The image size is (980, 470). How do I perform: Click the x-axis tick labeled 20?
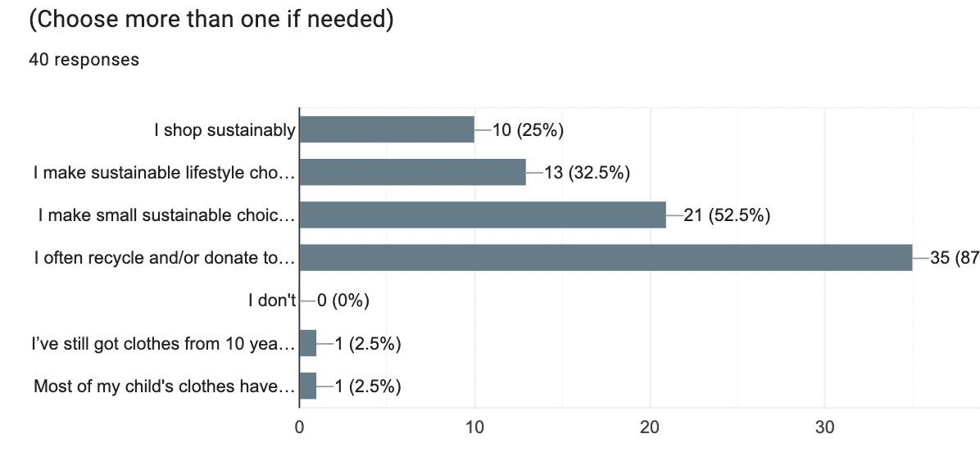(651, 427)
